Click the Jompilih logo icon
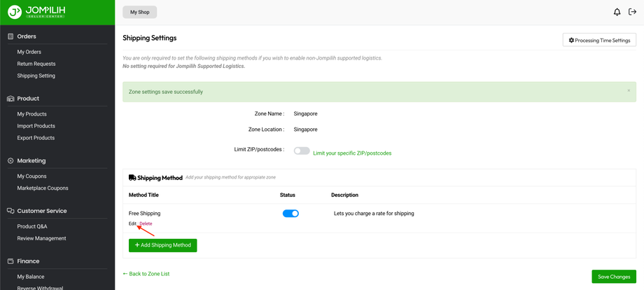Viewport: 644px width, 290px height. (15, 12)
